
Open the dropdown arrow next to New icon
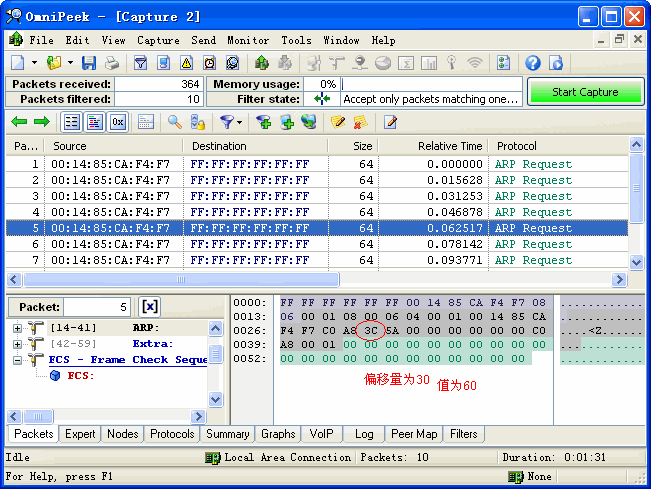coord(34,63)
